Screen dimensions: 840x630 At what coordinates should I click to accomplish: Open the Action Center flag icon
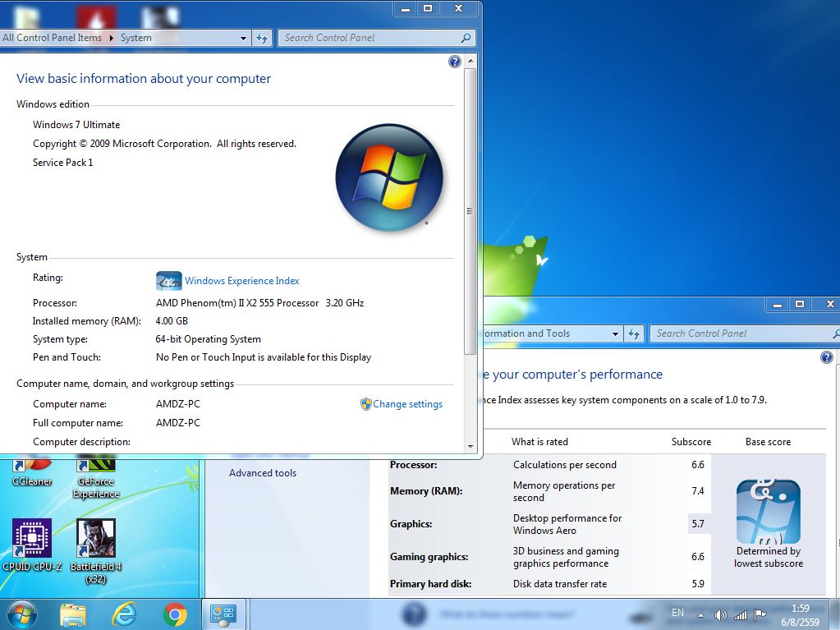coord(760,615)
